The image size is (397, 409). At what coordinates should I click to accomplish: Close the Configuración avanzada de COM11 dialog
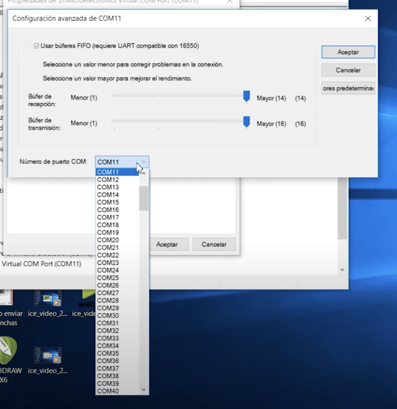tap(368, 19)
